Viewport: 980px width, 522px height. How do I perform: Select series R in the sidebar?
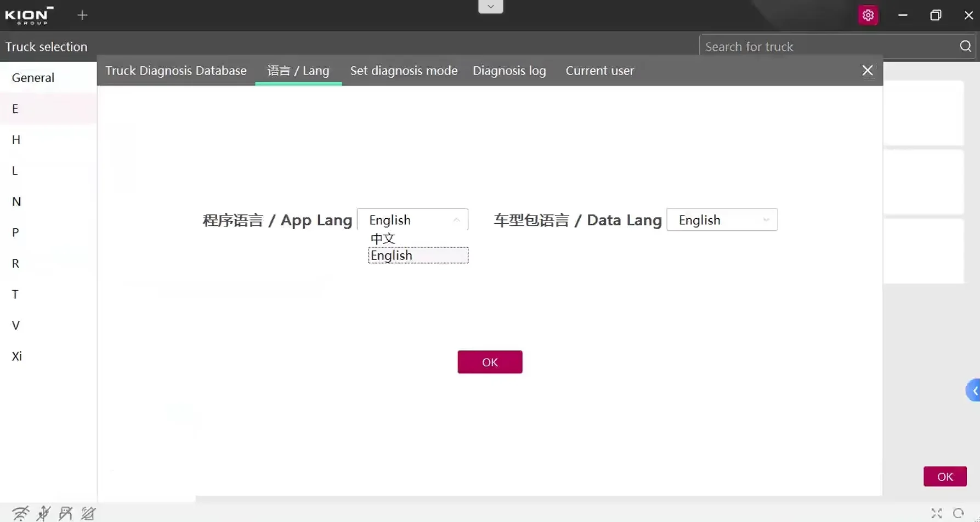(x=48, y=264)
